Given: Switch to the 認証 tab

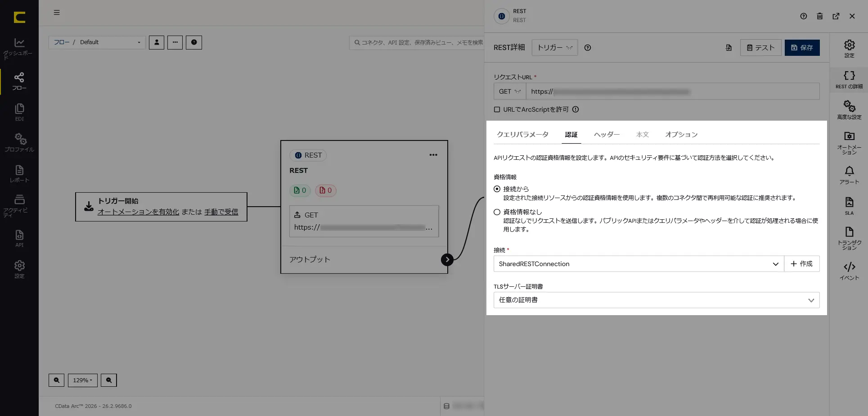Looking at the screenshot, I should (x=571, y=135).
